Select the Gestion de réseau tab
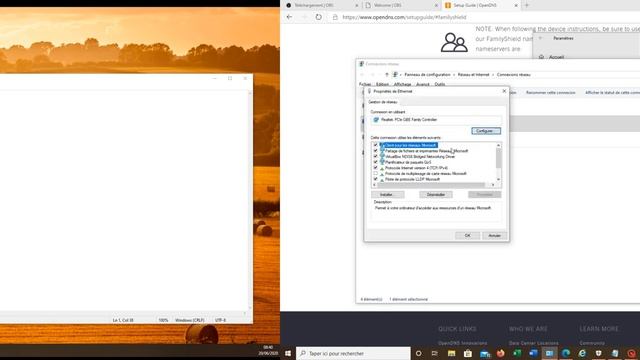 coord(382,102)
